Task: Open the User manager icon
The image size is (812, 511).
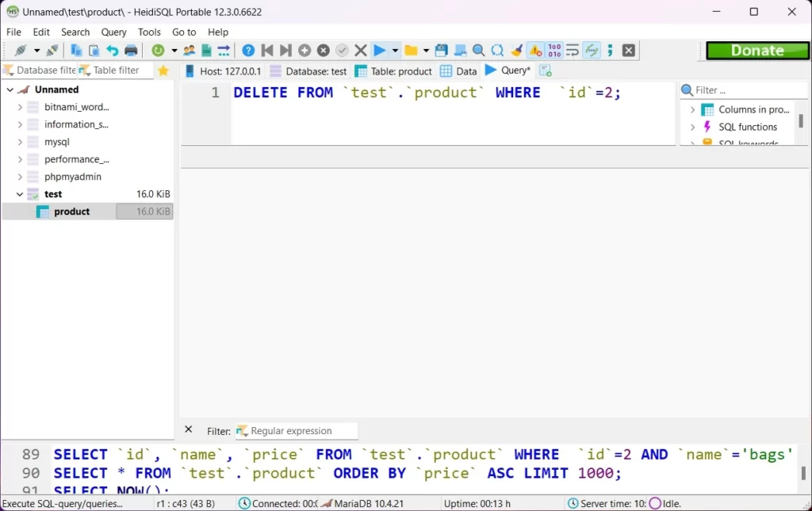Action: 189,50
